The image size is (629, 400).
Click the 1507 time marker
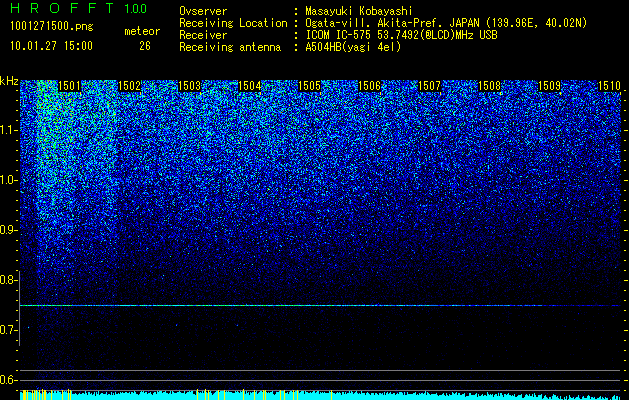pos(429,86)
